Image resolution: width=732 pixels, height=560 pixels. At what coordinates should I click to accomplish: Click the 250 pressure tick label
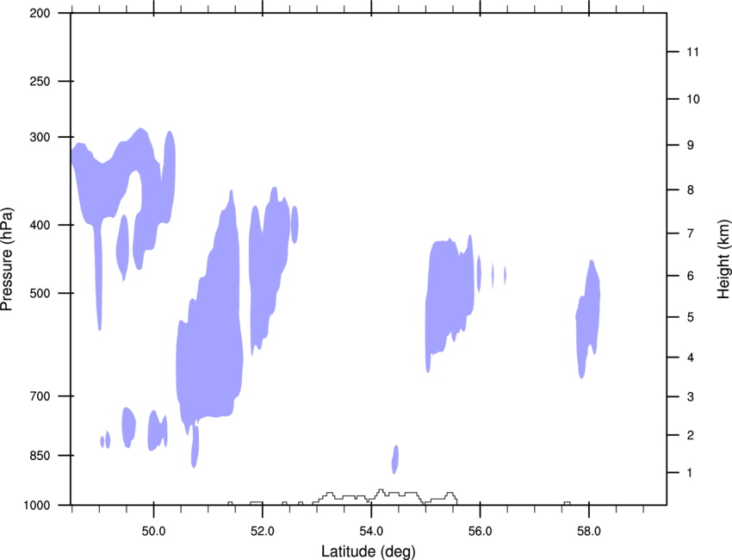pyautogui.click(x=40, y=81)
